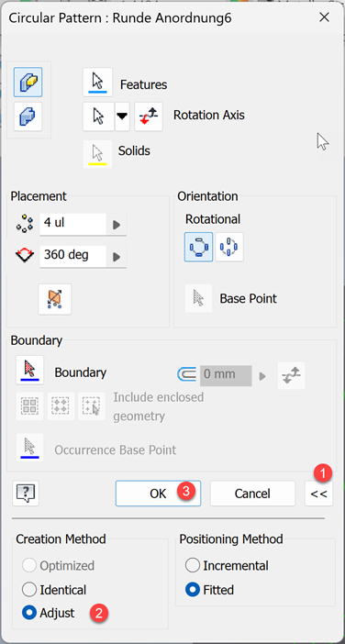The width and height of the screenshot is (345, 644).
Task: Flip the boundary offset direction
Action: click(x=291, y=375)
